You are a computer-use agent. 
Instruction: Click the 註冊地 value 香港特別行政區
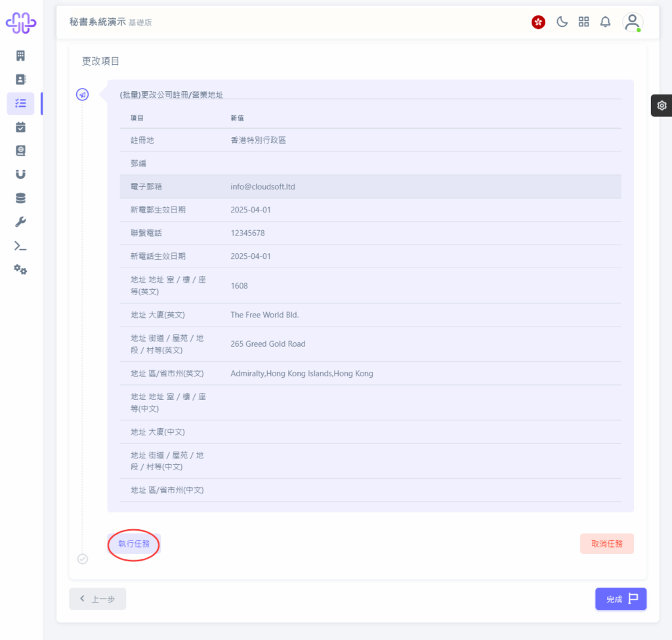(x=258, y=140)
